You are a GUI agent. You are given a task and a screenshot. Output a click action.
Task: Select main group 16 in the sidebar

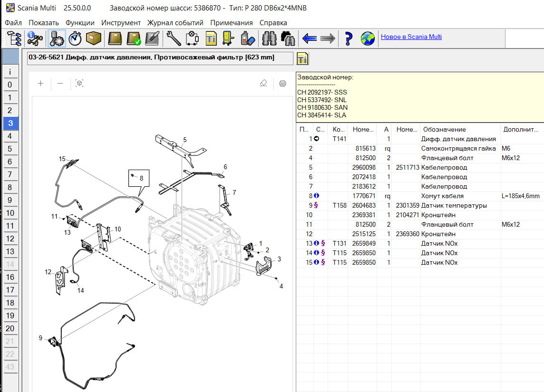10,277
